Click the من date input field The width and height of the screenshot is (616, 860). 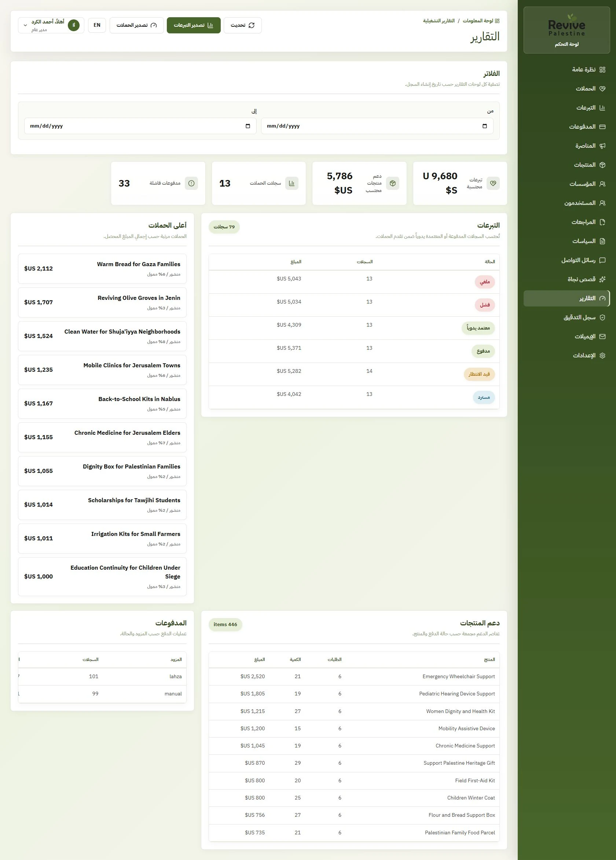click(377, 126)
